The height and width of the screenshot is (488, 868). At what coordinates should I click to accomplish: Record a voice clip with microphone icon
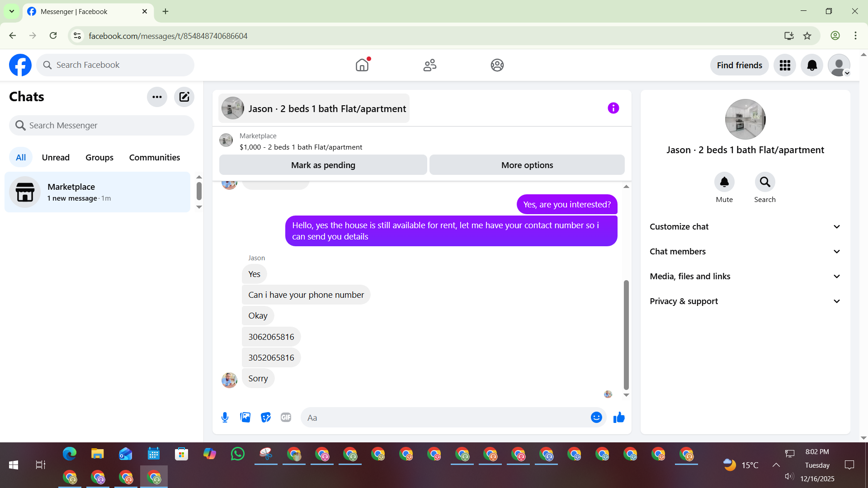click(x=225, y=418)
